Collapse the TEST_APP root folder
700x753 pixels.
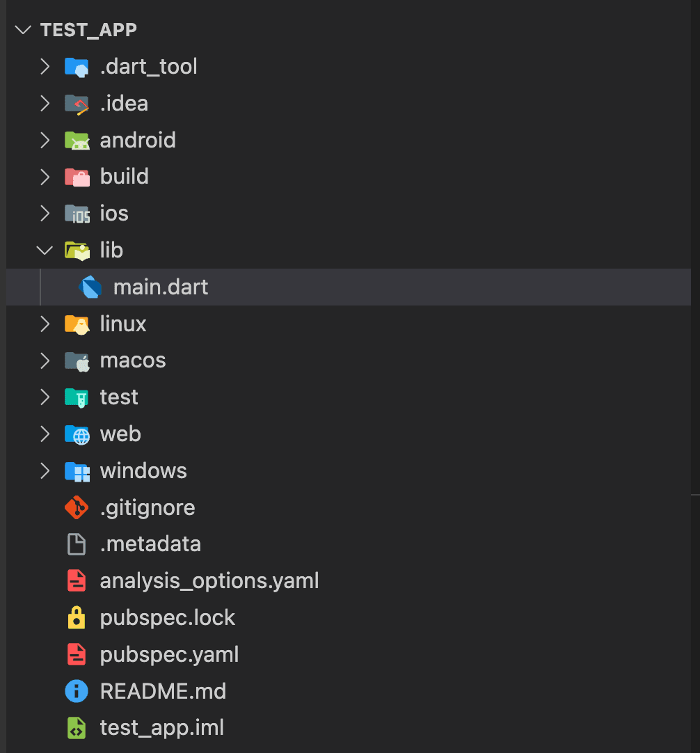(x=22, y=30)
